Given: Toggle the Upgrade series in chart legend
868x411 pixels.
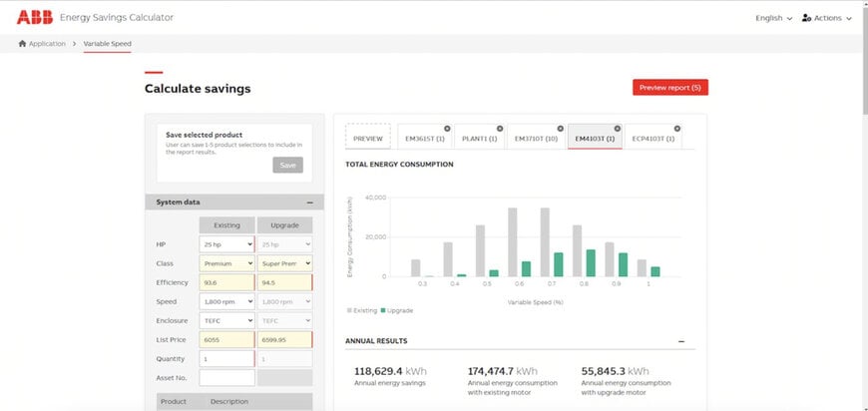Looking at the screenshot, I should tap(397, 311).
